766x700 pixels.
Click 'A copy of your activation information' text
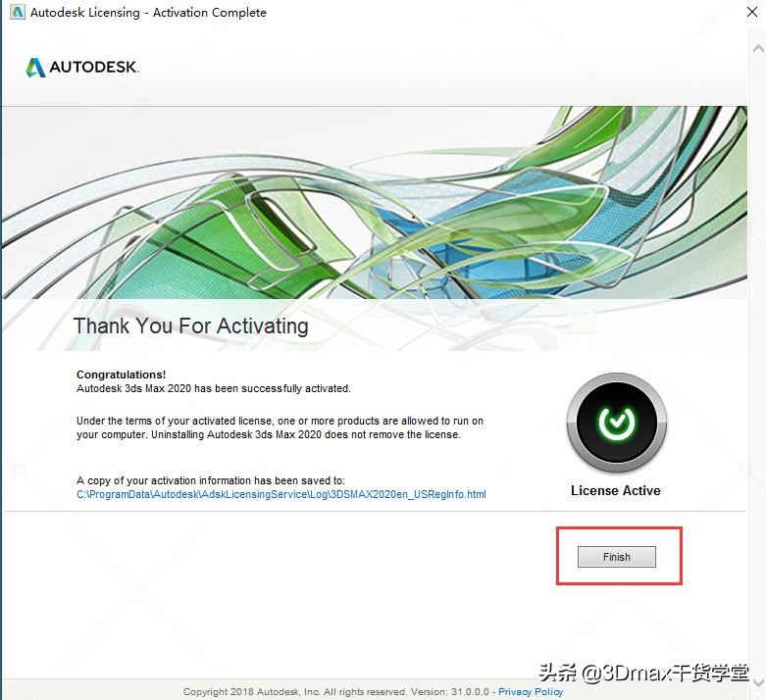pos(211,480)
